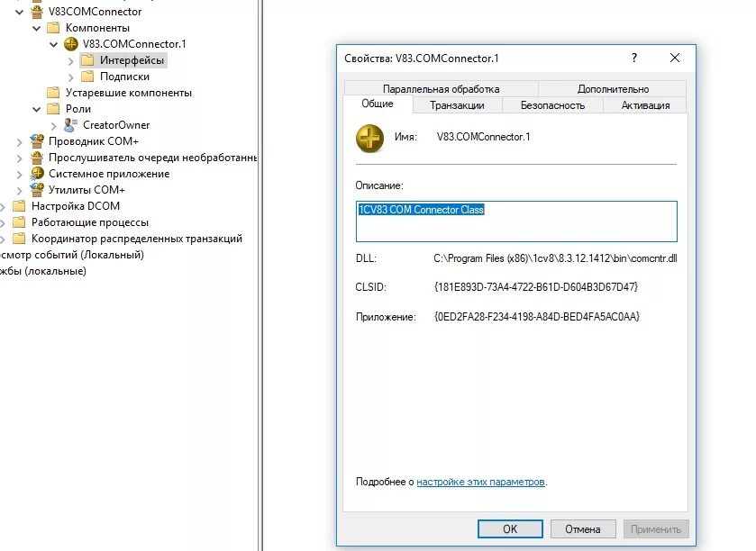756x551 pixels.
Task: Switch to the Транзакции tab
Action: pyautogui.click(x=457, y=105)
